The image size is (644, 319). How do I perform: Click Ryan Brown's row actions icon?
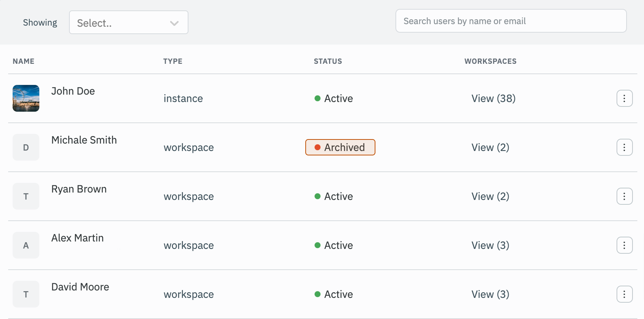click(624, 196)
